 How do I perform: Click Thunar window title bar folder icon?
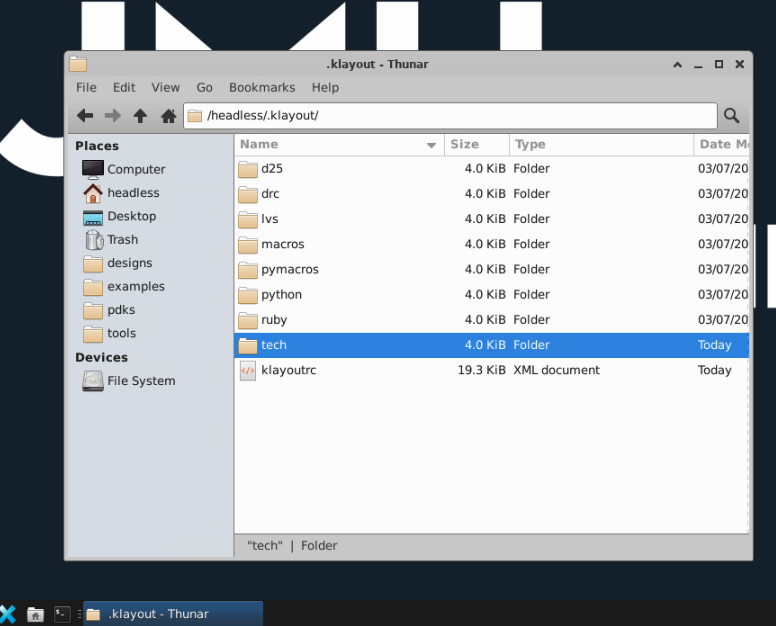pos(78,64)
